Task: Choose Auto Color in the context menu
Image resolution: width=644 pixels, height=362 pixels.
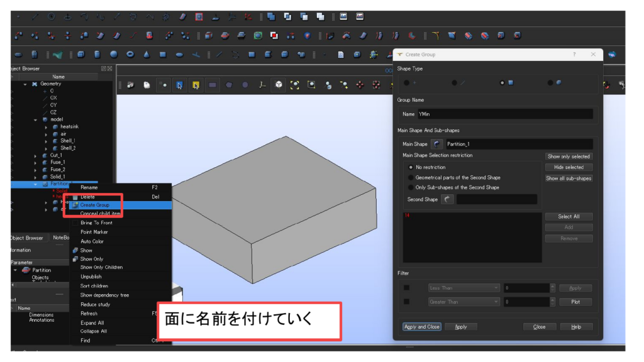Action: pyautogui.click(x=92, y=241)
